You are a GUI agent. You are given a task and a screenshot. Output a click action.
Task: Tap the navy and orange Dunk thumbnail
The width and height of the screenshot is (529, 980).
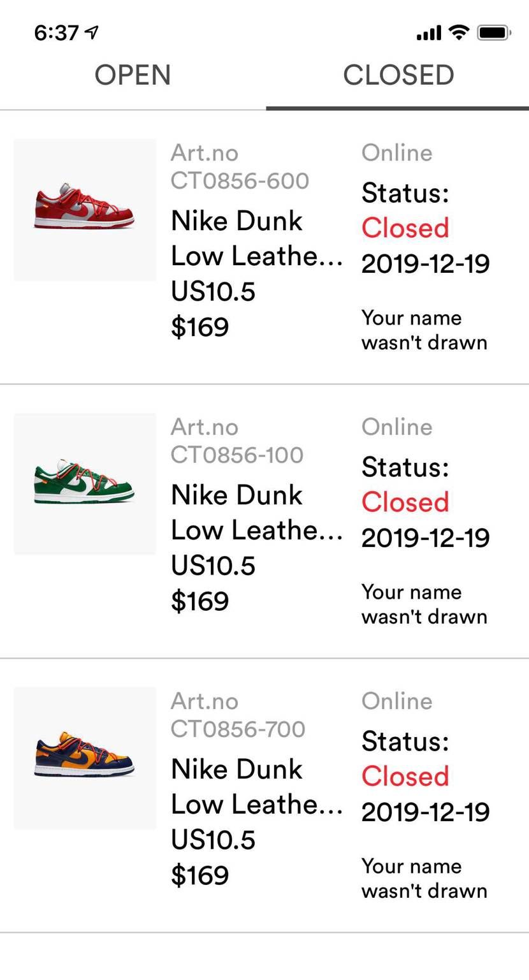[x=85, y=758]
